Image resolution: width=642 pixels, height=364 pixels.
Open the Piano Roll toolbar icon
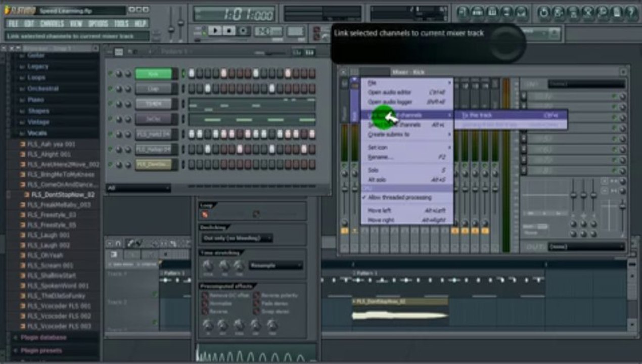492,13
